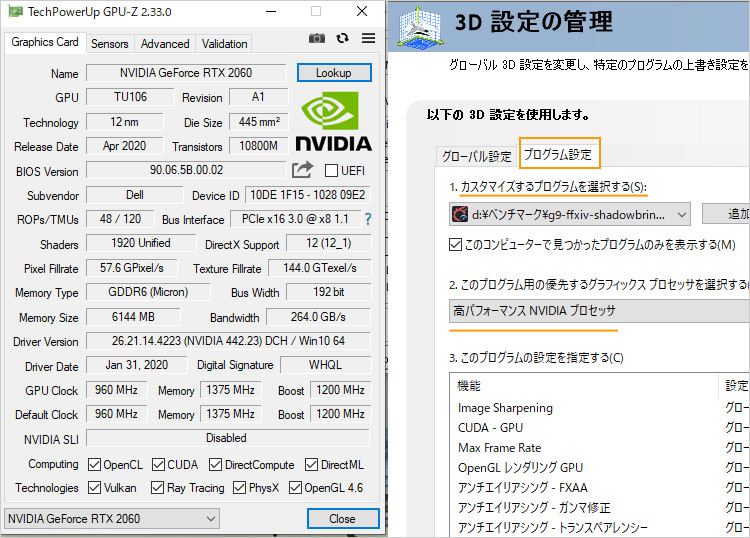
Task: Click the GPU field showing TU106
Action: click(130, 97)
